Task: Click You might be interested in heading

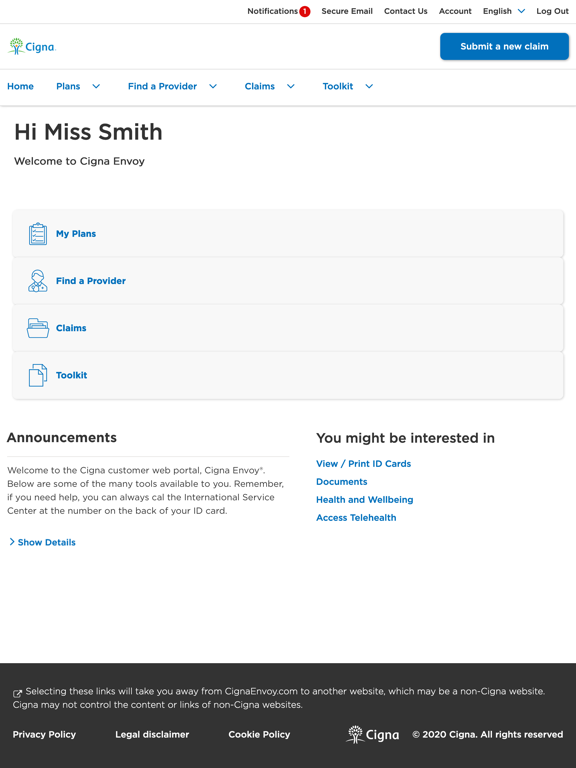Action: click(406, 438)
